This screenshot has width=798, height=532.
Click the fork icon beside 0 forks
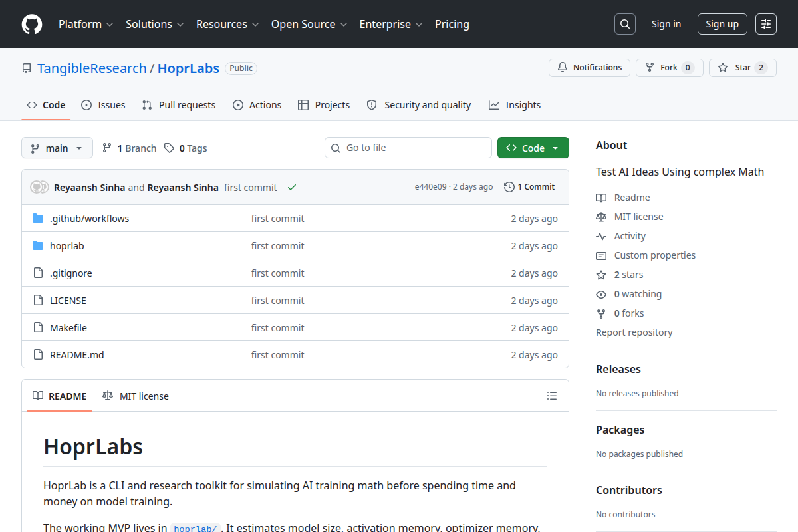(601, 313)
